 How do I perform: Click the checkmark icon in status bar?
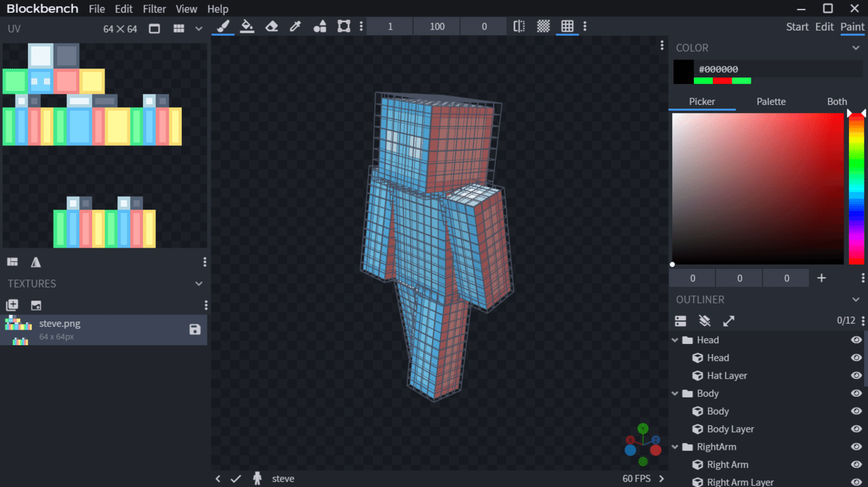click(x=235, y=479)
